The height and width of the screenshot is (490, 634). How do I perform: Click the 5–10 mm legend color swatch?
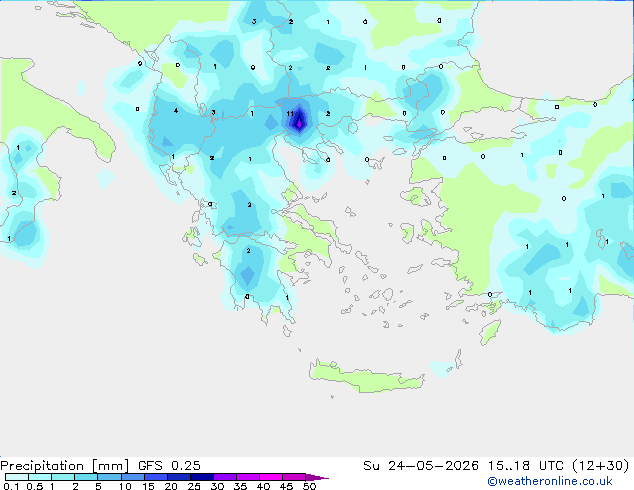click(x=109, y=477)
